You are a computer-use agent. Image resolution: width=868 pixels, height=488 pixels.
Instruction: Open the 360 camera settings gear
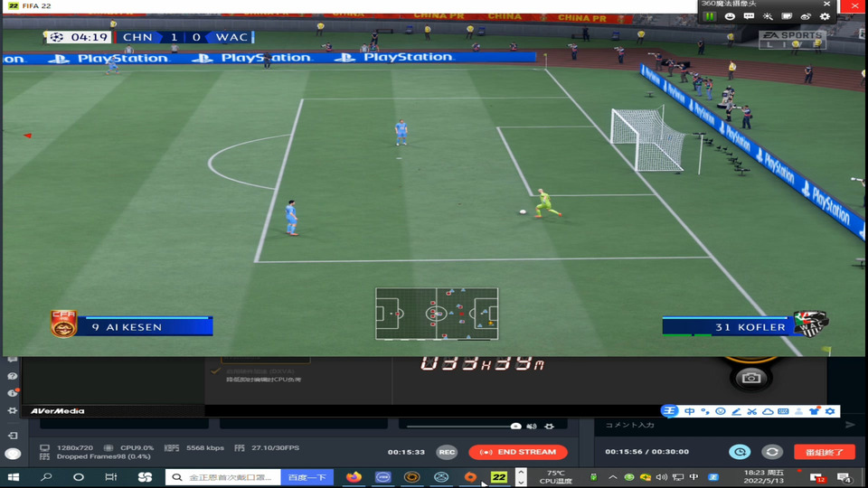pos(825,16)
